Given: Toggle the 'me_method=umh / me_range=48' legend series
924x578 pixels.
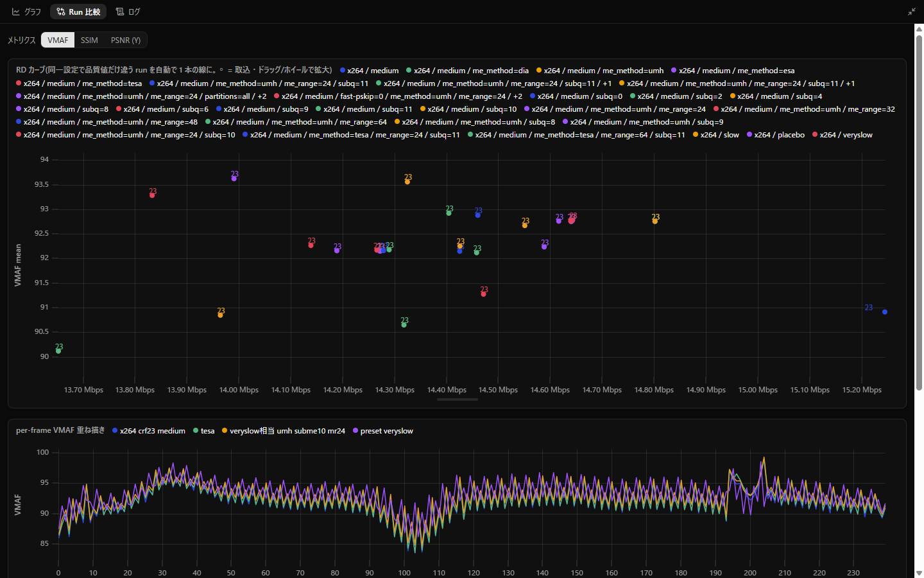Looking at the screenshot, I should [107, 122].
